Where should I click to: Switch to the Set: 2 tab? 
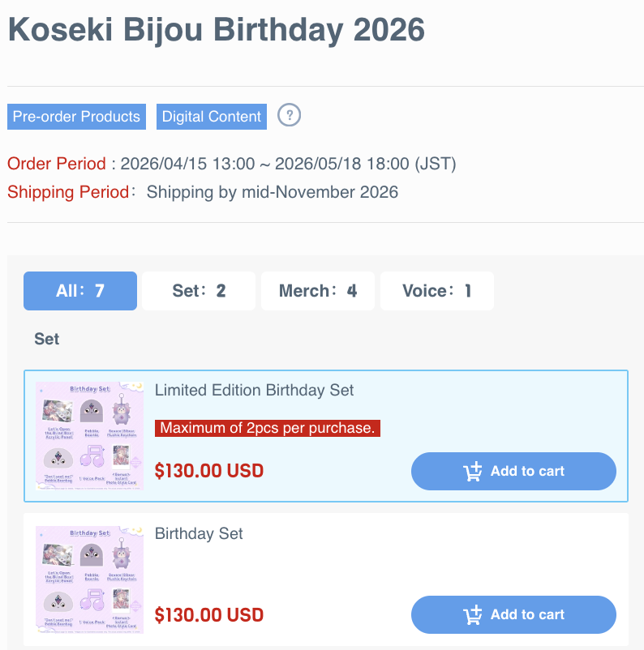199,291
